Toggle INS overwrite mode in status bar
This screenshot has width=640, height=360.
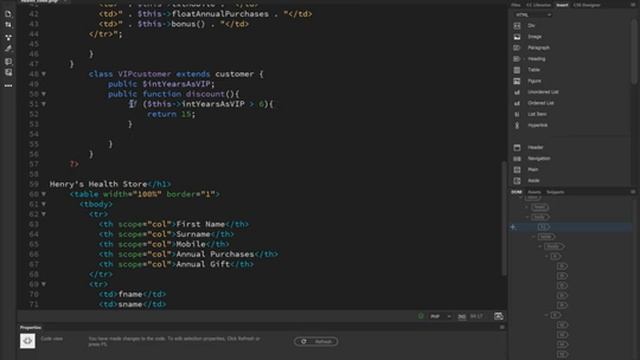tap(462, 316)
